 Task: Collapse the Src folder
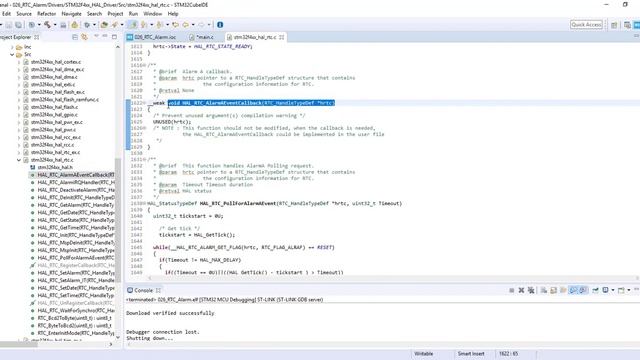click(12, 54)
